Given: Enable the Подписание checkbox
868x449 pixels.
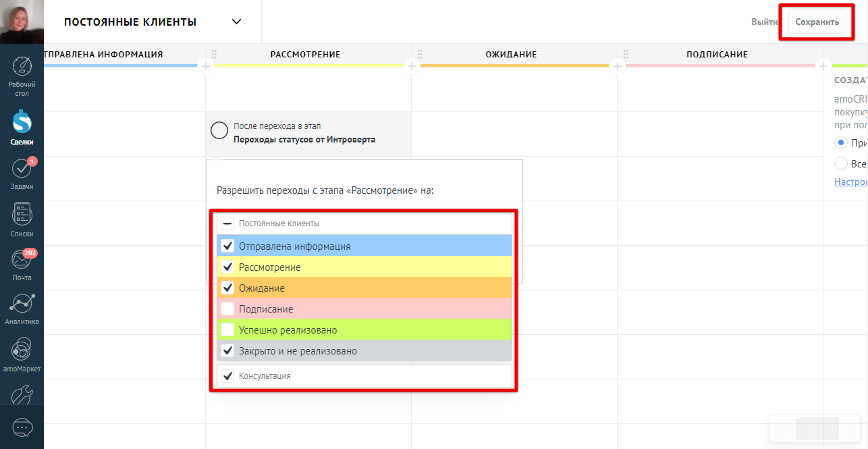Looking at the screenshot, I should [227, 309].
